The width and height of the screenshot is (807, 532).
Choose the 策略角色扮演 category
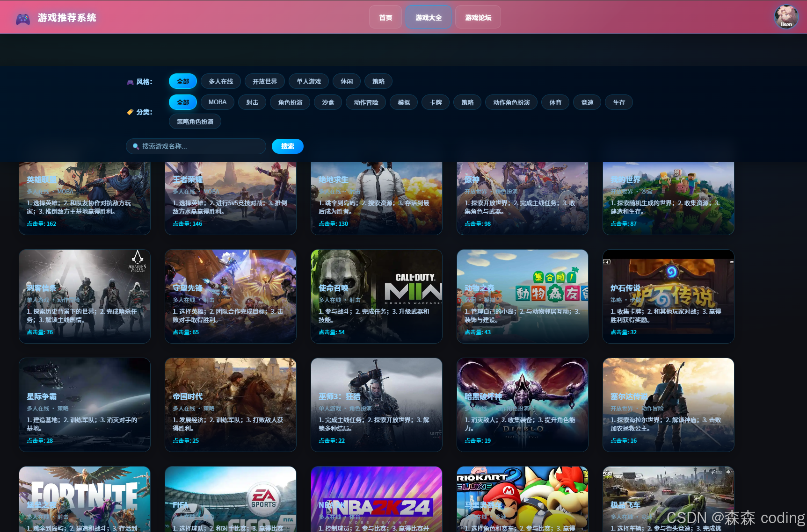point(195,122)
